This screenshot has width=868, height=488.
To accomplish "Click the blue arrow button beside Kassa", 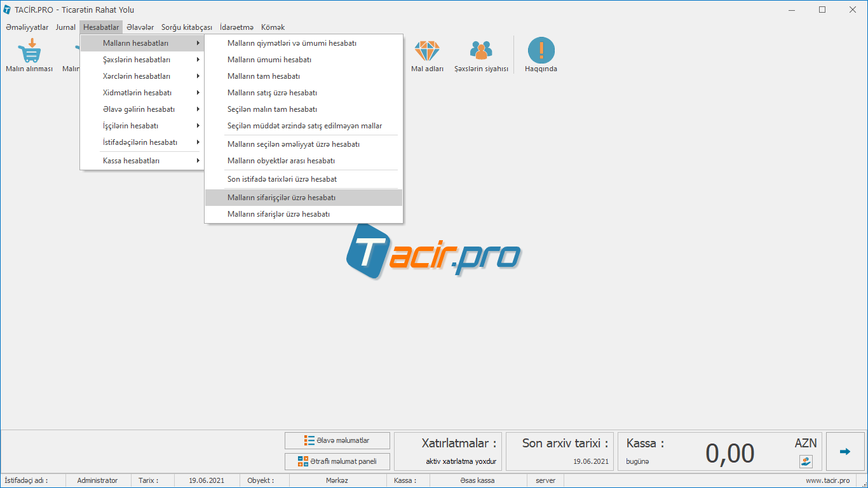I will click(x=844, y=452).
